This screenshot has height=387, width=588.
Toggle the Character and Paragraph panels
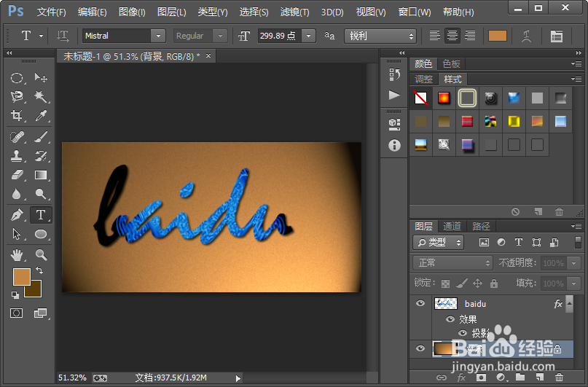pyautogui.click(x=557, y=36)
